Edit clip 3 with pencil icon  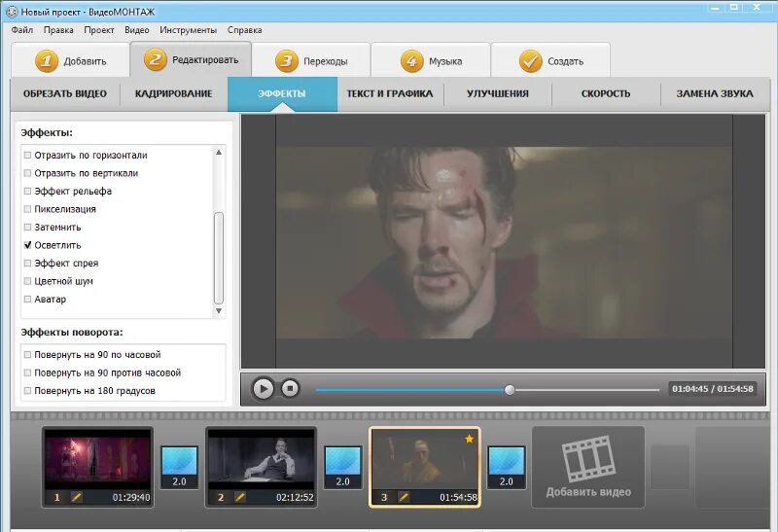[x=404, y=497]
